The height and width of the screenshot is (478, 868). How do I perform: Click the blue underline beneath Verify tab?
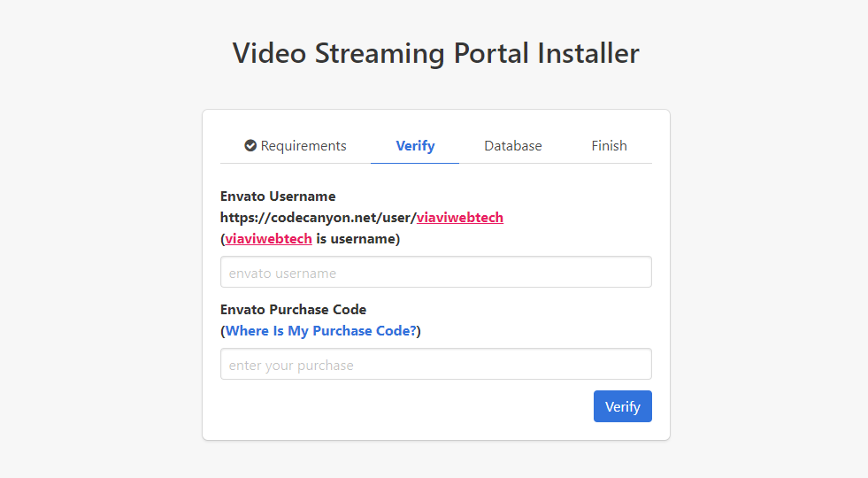(415, 163)
